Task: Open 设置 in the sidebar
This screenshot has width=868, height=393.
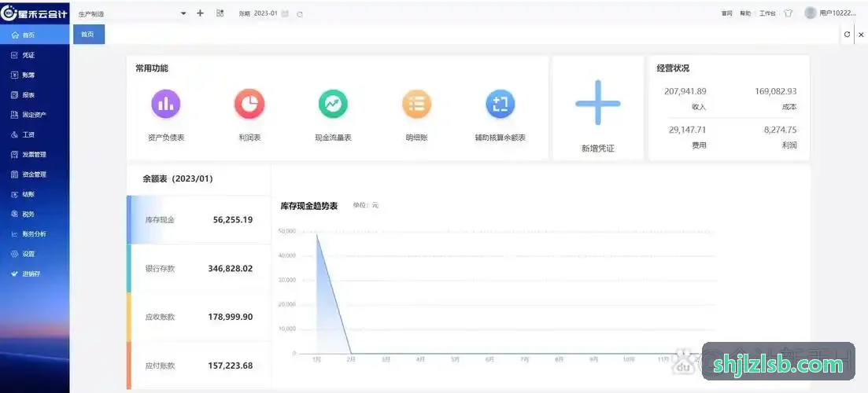Action: tap(35, 254)
